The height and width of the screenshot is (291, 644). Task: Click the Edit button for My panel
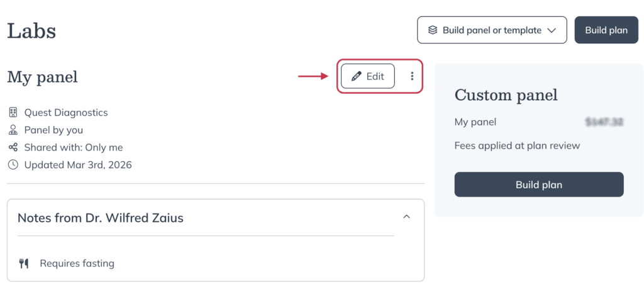(x=367, y=76)
